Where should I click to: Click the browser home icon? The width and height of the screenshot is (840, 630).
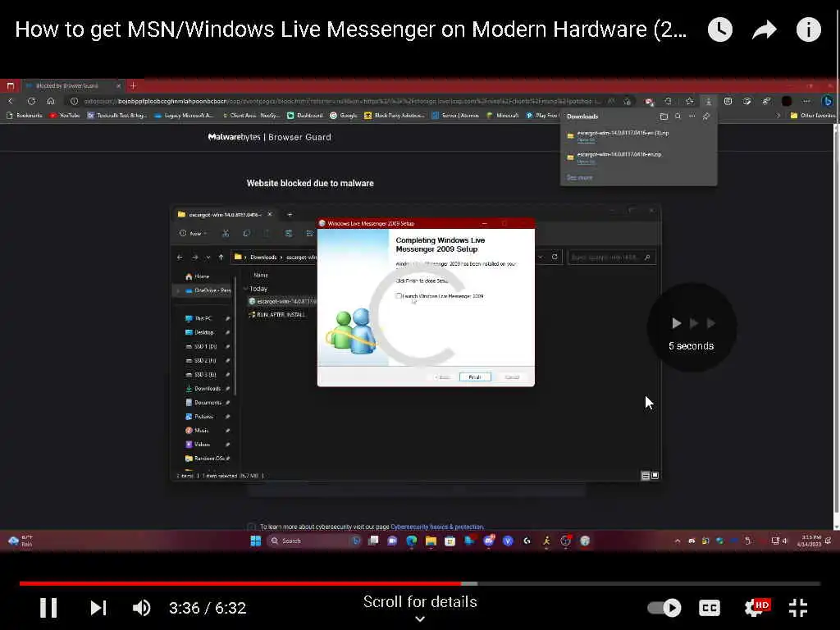(50, 101)
